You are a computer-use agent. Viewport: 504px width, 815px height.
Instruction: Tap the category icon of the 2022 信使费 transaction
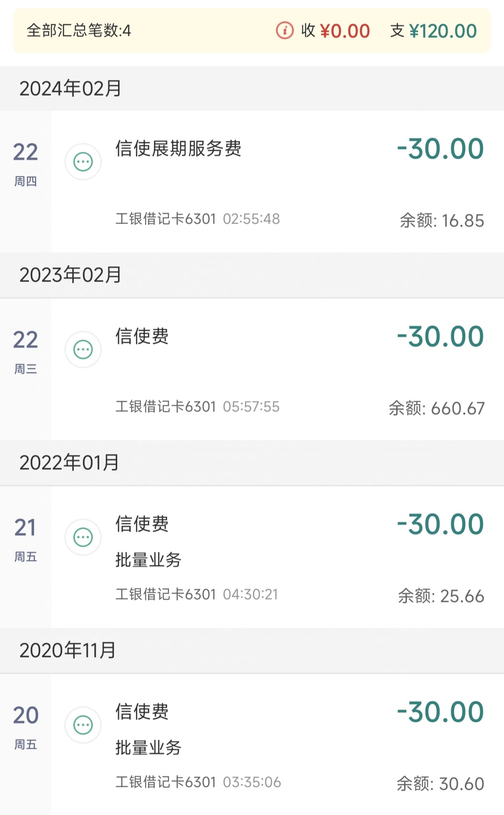[x=83, y=538]
